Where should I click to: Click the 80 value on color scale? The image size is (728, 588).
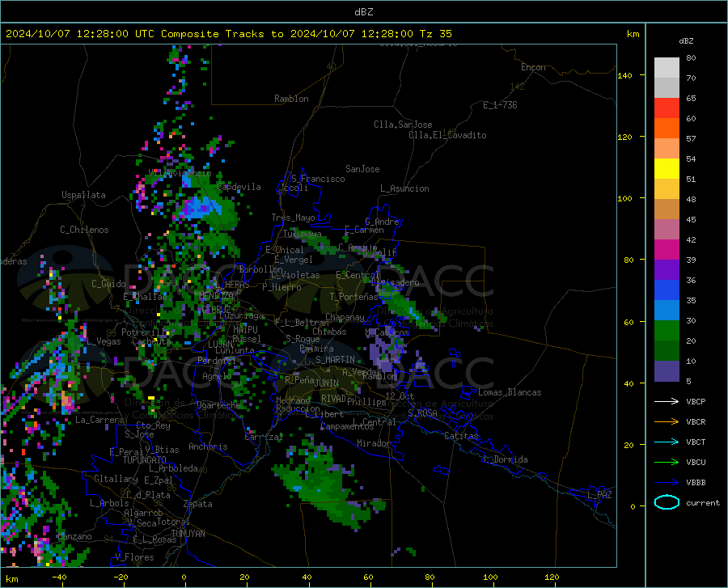pos(691,58)
